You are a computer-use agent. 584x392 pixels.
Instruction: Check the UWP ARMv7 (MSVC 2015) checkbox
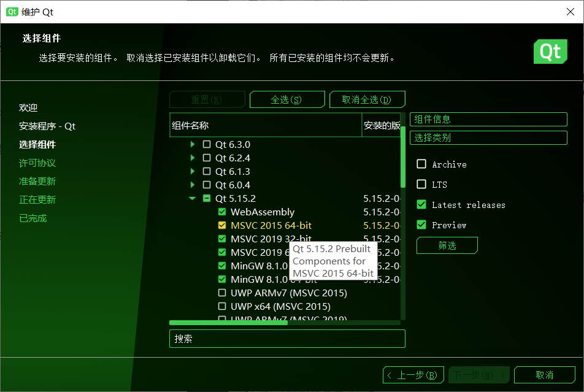pyautogui.click(x=222, y=293)
